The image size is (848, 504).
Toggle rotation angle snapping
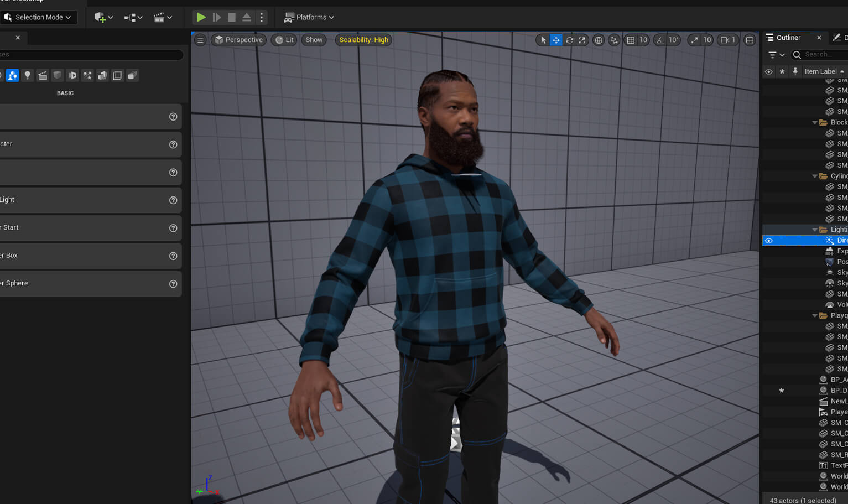660,40
